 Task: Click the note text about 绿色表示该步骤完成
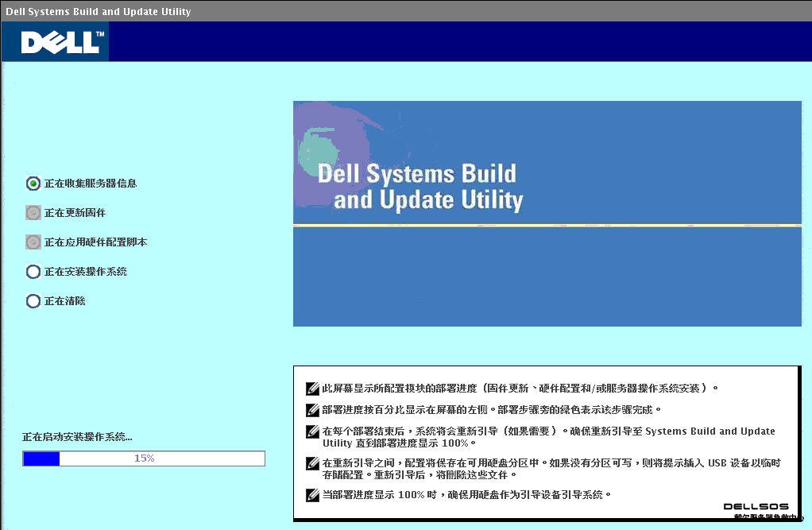coord(492,410)
